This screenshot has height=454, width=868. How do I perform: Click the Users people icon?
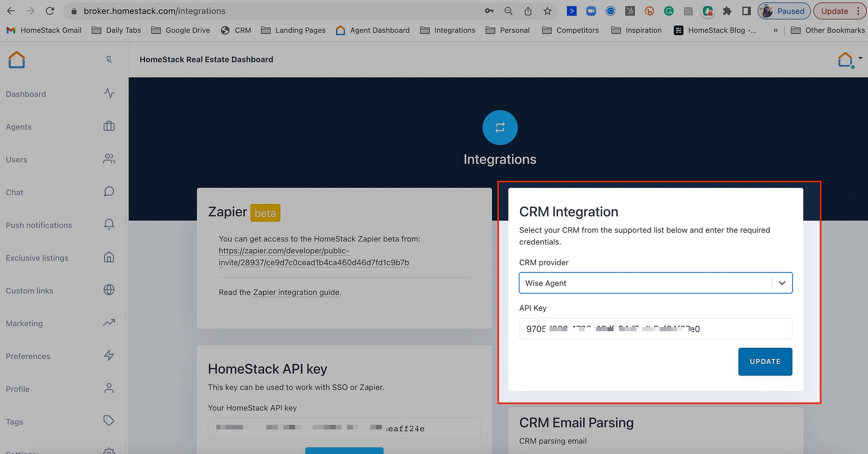109,159
